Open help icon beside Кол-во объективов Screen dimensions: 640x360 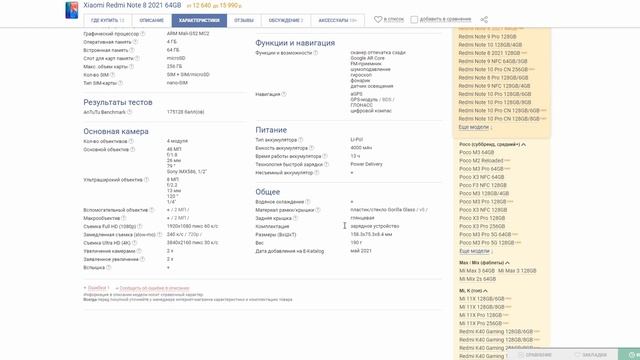[x=131, y=141]
